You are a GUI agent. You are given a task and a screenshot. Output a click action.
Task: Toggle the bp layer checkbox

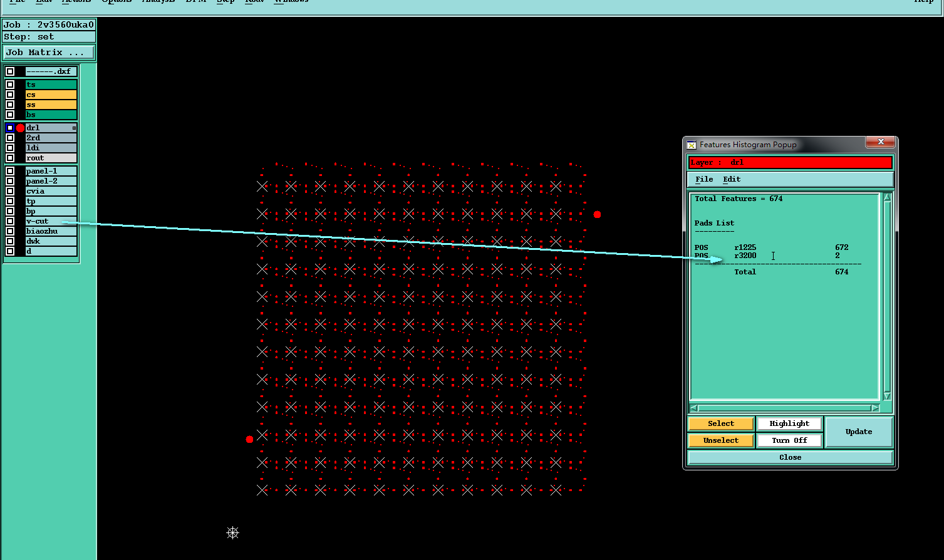coord(10,211)
